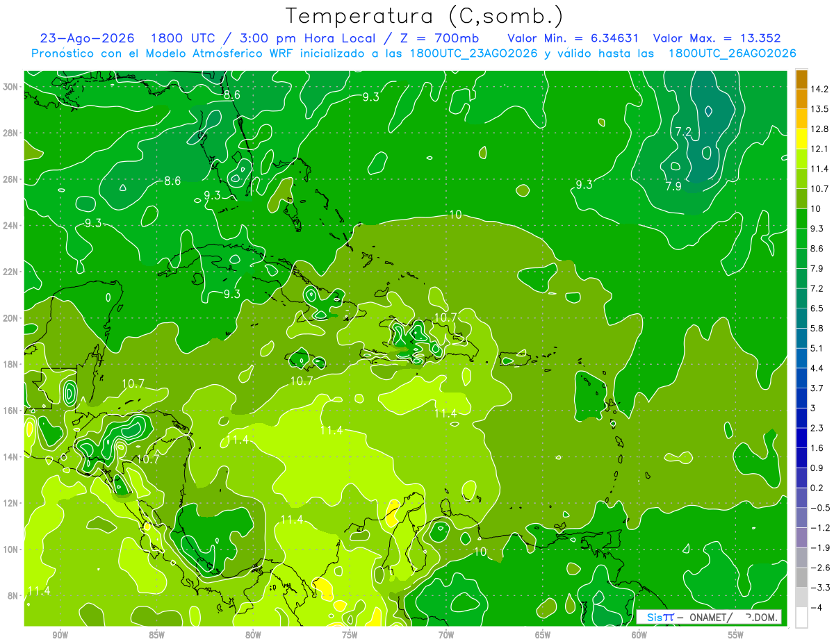Image resolution: width=834 pixels, height=644 pixels.
Task: Click the legend value "-0.5"
Action: click(x=819, y=508)
